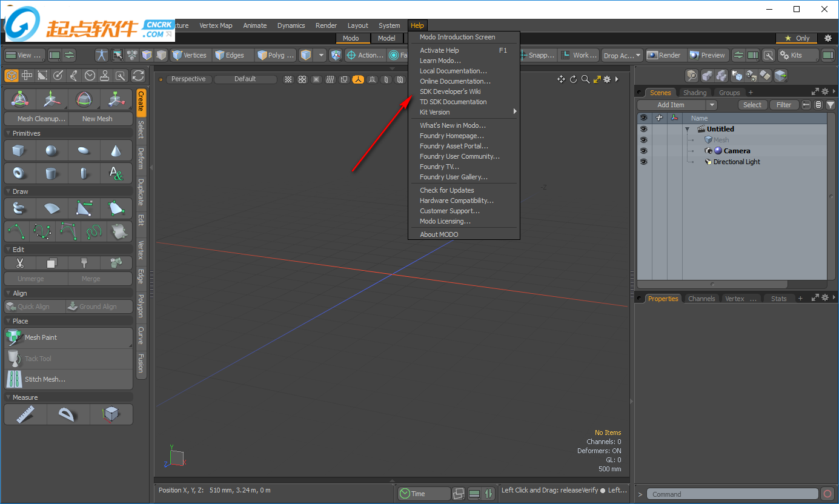Toggle visibility eye for Camera item

(x=643, y=151)
